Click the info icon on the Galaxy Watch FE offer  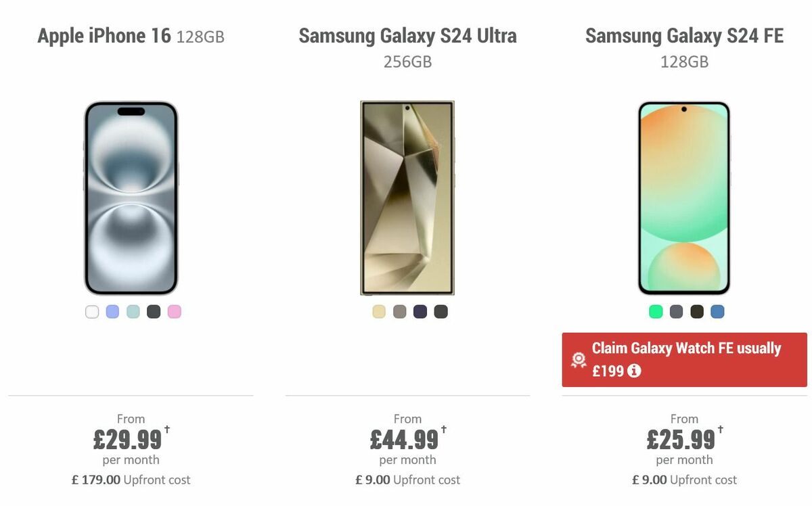coord(633,371)
